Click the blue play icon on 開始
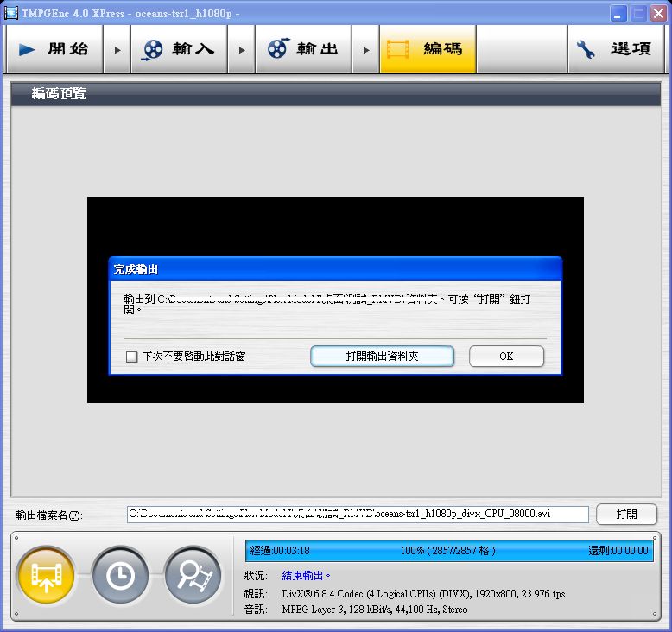 27,50
